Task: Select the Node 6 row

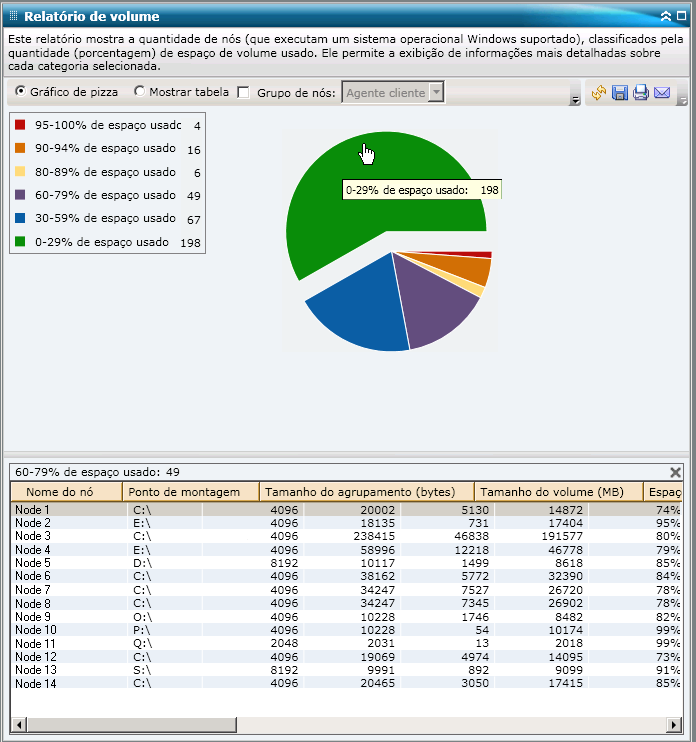Action: (346, 576)
